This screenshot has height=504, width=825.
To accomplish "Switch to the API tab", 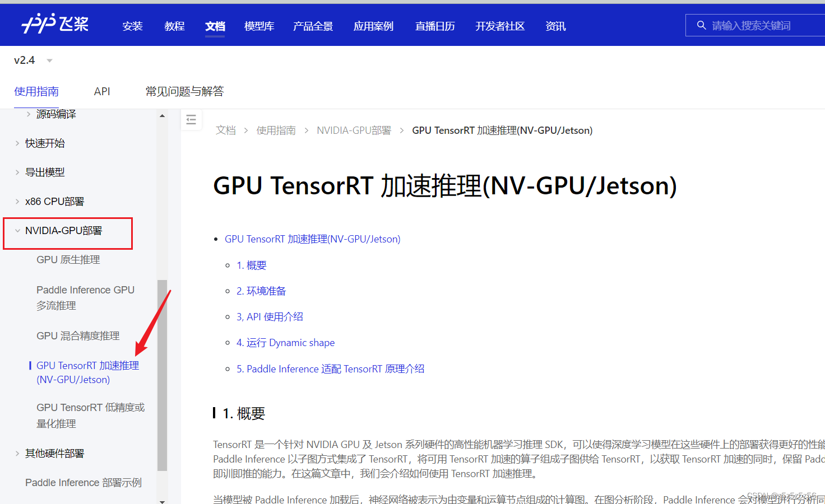I will (102, 91).
